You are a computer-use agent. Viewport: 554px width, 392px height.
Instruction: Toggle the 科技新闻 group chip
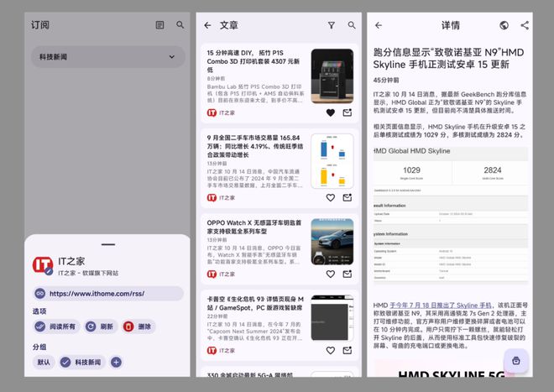coord(81,362)
